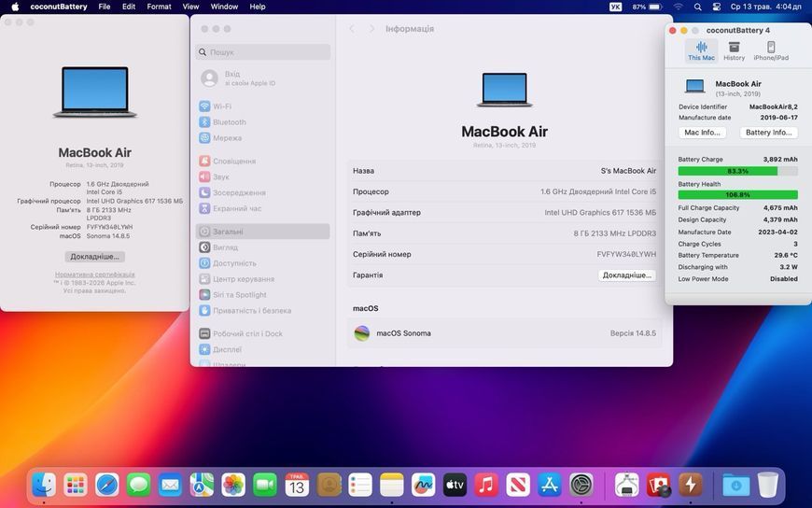Open the Apple menu
Screen dimensions: 812x508
tap(15, 7)
